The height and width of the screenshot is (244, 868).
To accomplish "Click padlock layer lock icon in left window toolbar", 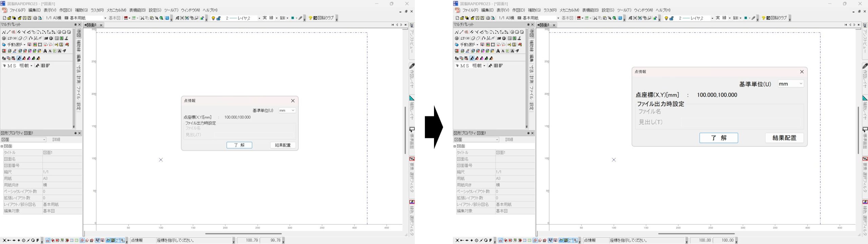I will (219, 18).
